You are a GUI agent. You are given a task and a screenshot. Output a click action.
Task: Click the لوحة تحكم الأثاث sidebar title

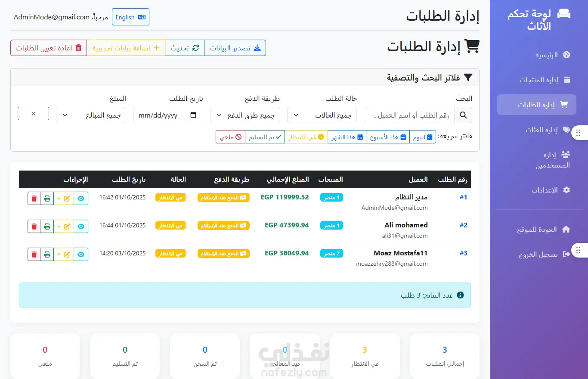(539, 20)
